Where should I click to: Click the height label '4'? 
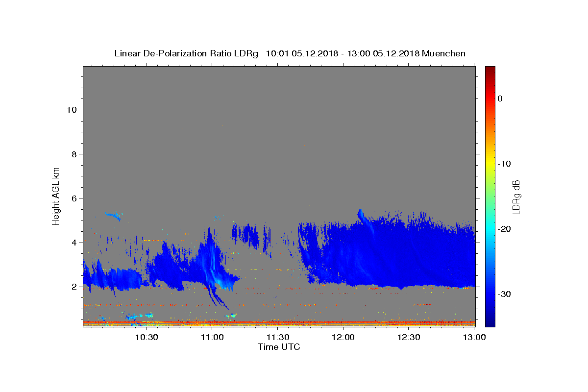(73, 243)
